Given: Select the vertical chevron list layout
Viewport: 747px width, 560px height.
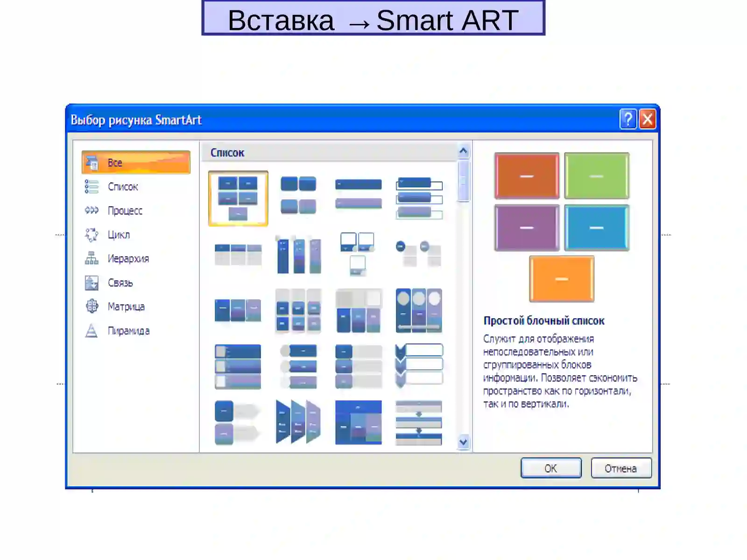Looking at the screenshot, I should coord(419,366).
